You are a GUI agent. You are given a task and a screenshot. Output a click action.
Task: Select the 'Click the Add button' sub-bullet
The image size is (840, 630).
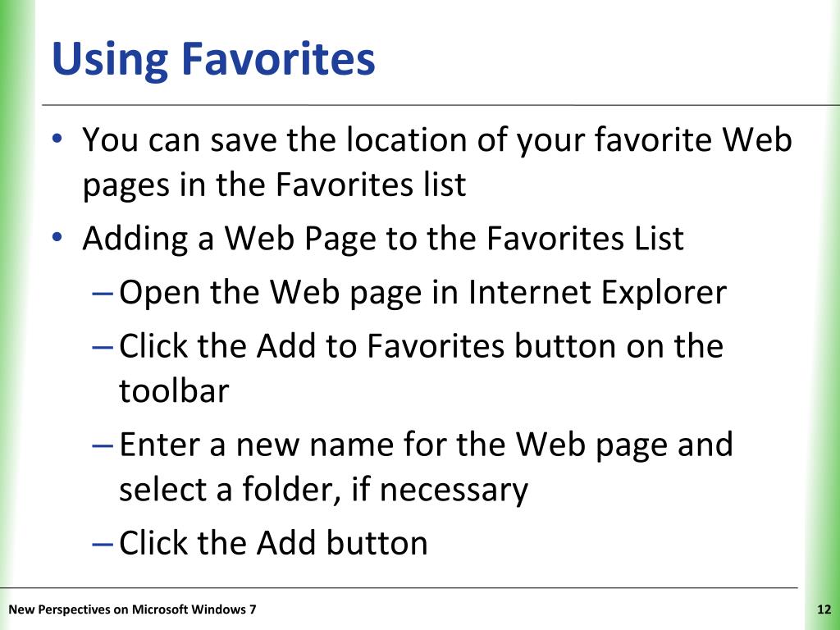click(273, 543)
